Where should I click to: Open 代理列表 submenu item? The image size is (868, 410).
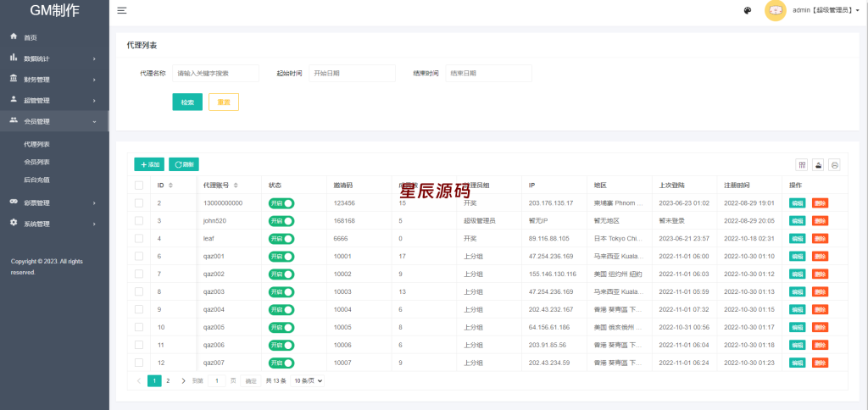pos(37,144)
